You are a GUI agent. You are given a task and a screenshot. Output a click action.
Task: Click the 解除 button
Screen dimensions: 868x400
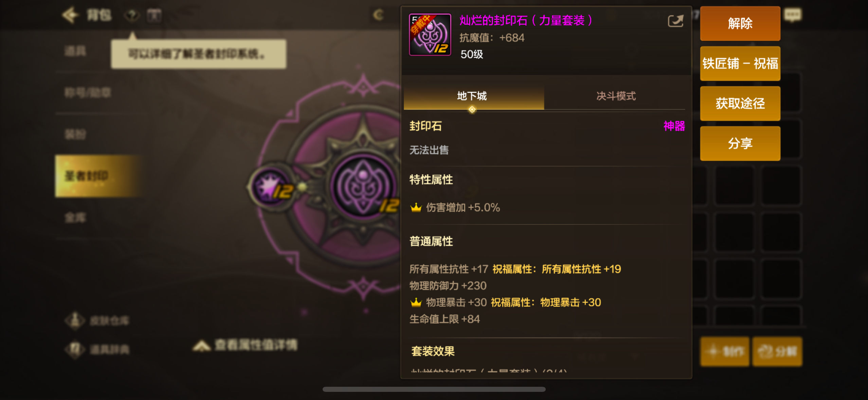pyautogui.click(x=740, y=23)
